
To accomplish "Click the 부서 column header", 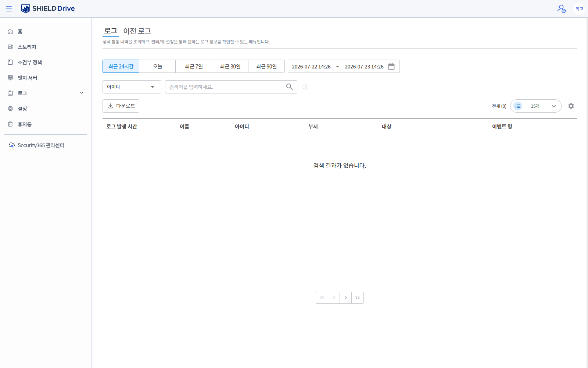I will (x=313, y=127).
